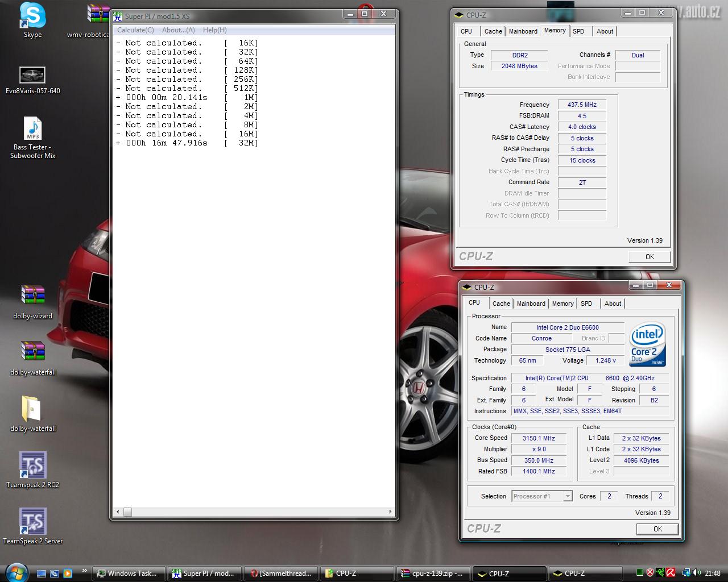Launch the Teamspeak 2 RC2 shortcut
Image resolution: width=728 pixels, height=582 pixels.
[32, 465]
